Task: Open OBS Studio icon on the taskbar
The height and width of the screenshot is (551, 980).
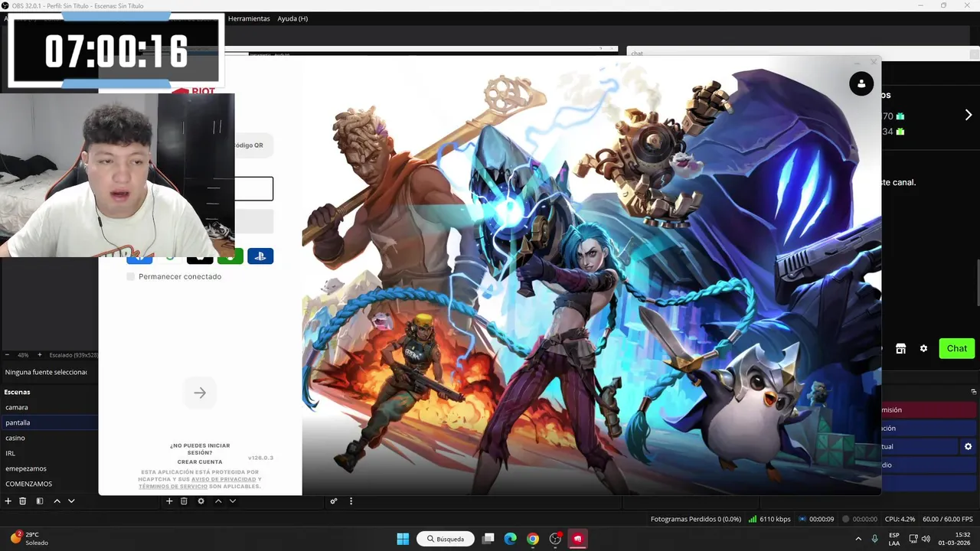Action: pos(555,539)
